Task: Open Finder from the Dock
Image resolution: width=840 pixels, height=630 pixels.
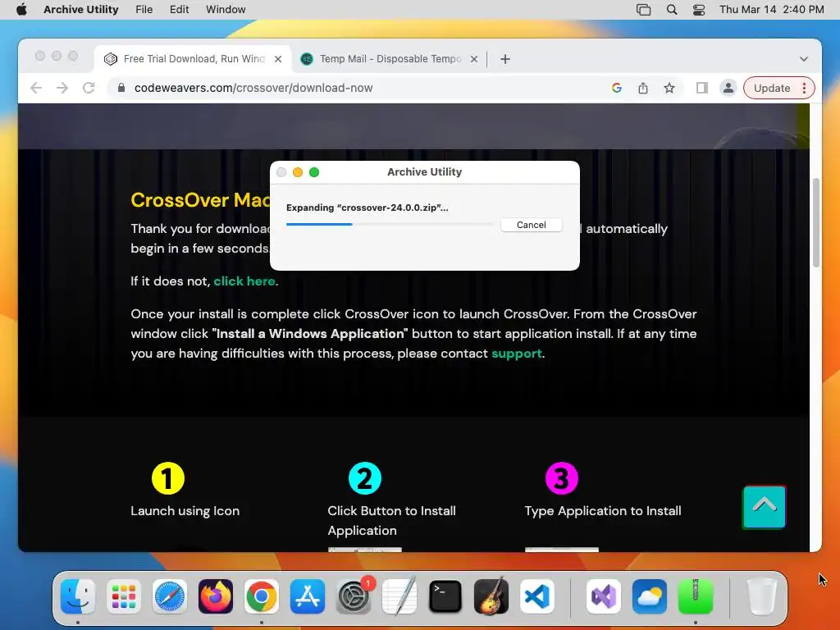Action: pyautogui.click(x=78, y=596)
